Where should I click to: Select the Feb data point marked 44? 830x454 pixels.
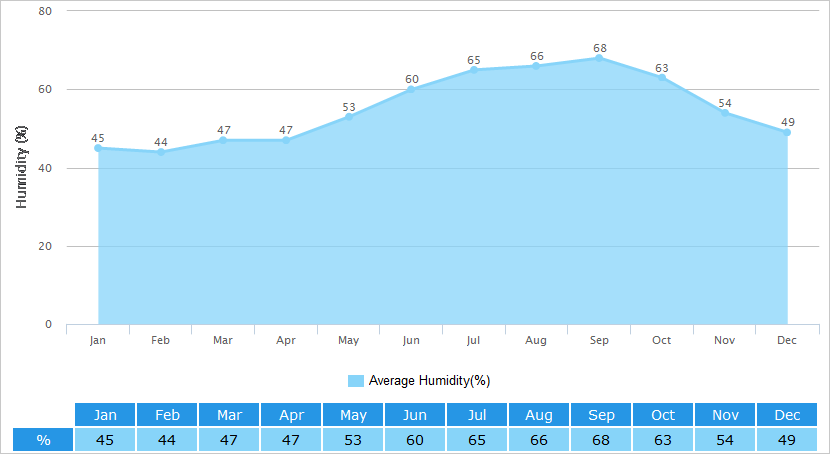(x=161, y=152)
